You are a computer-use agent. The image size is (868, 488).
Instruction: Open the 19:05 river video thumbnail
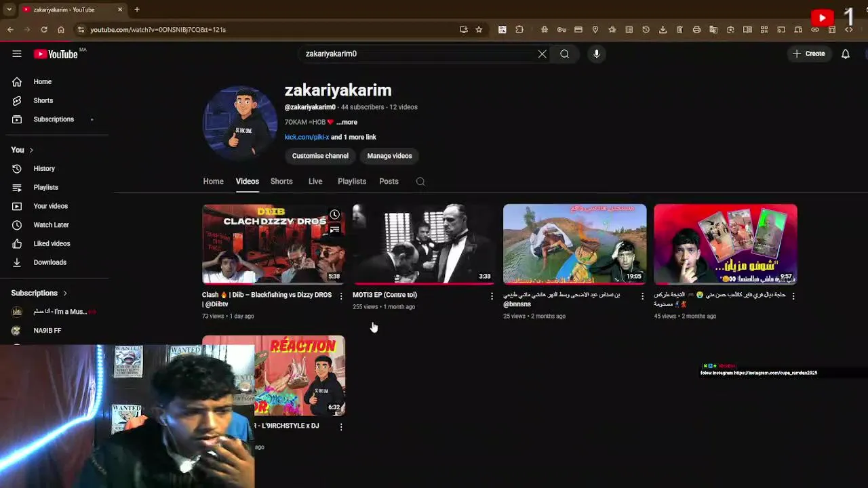coord(574,244)
